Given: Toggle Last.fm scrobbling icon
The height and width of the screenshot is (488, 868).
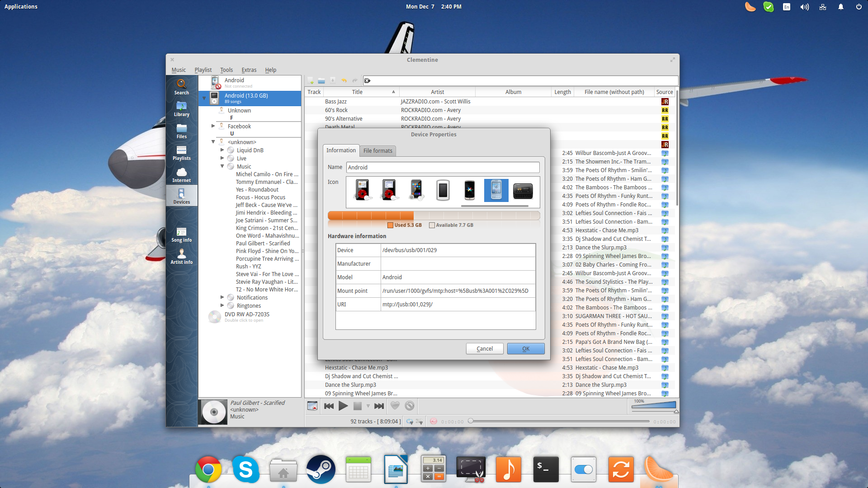Looking at the screenshot, I should point(434,422).
